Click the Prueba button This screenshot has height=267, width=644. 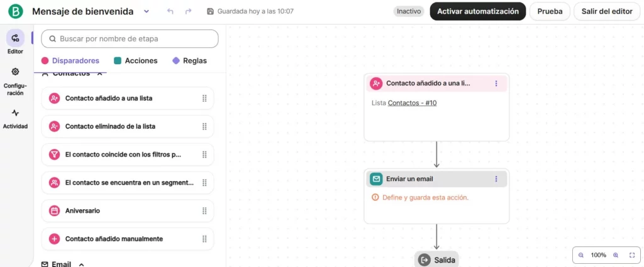550,11
